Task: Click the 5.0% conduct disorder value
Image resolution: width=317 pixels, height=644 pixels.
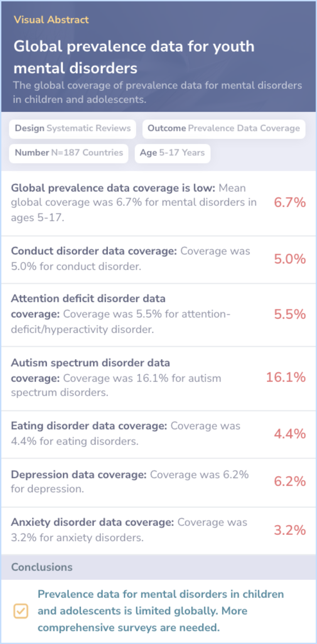Action: (290, 259)
